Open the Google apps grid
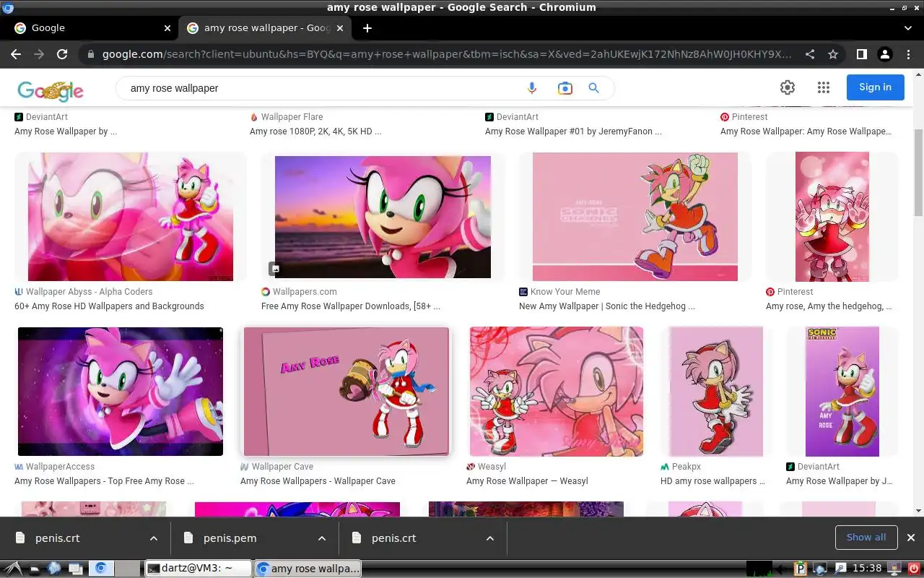924x578 pixels. click(824, 87)
